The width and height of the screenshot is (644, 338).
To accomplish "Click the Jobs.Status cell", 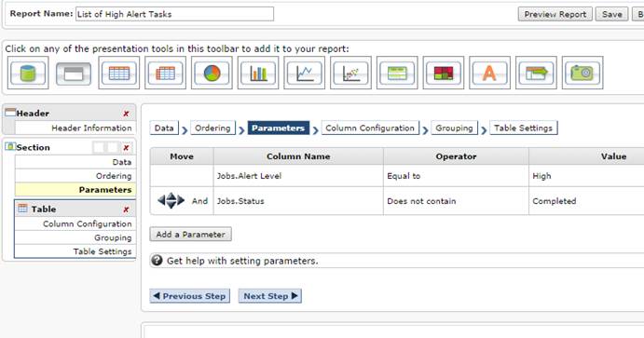I will (298, 201).
